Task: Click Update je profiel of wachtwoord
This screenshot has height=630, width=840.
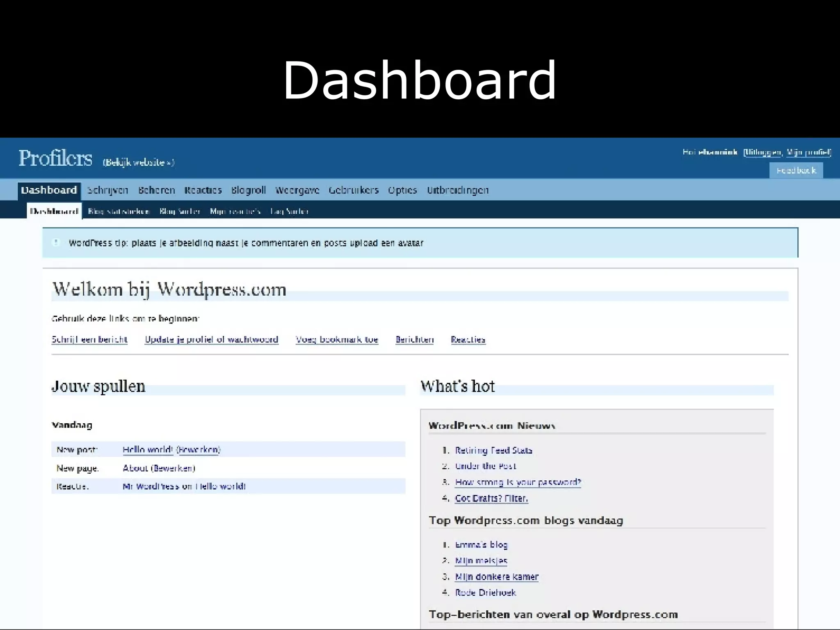Action: coord(212,340)
